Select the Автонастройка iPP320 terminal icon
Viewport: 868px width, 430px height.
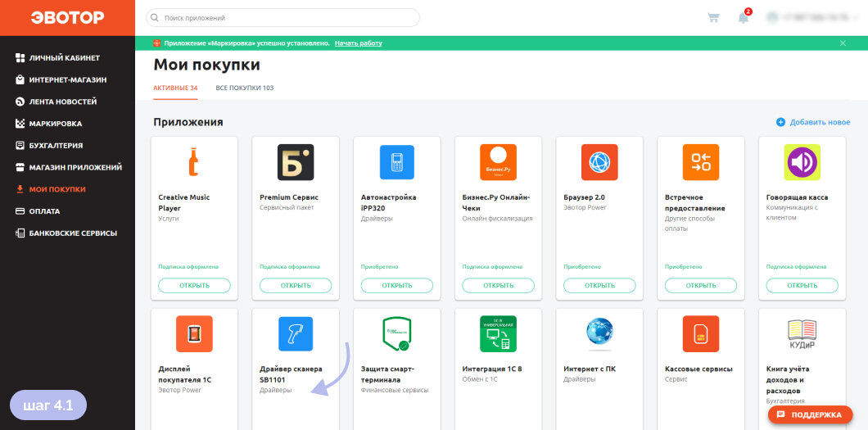pos(397,162)
